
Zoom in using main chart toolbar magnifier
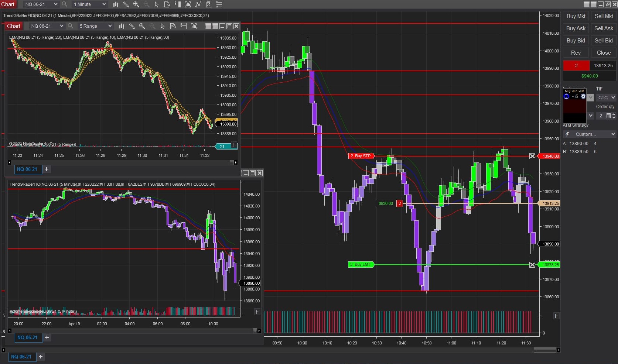point(136,4)
